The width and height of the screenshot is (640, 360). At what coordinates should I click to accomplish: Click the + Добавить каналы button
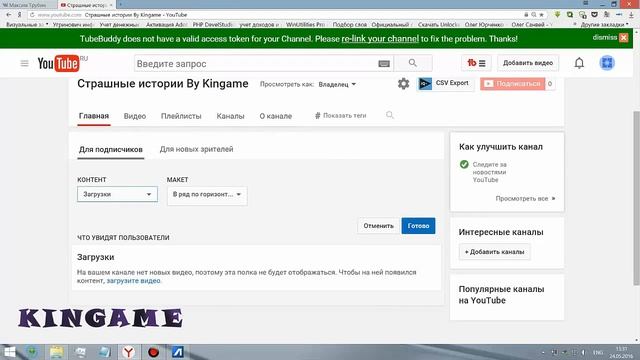tap(494, 252)
